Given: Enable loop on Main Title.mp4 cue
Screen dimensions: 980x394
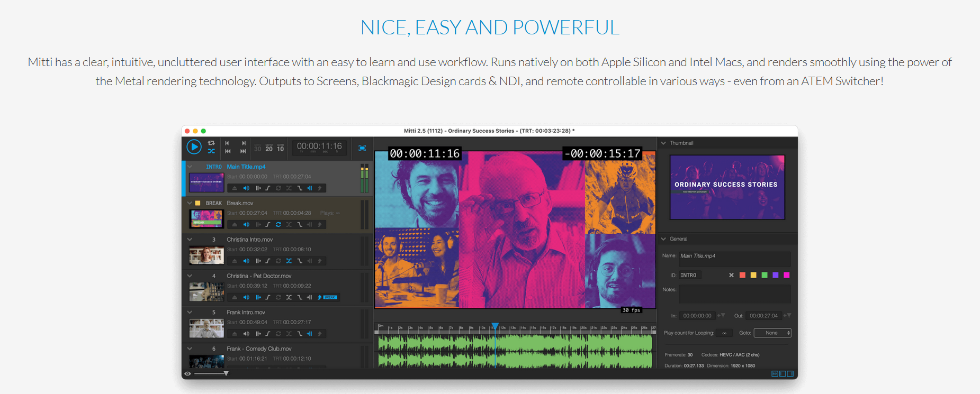Looking at the screenshot, I should [278, 188].
